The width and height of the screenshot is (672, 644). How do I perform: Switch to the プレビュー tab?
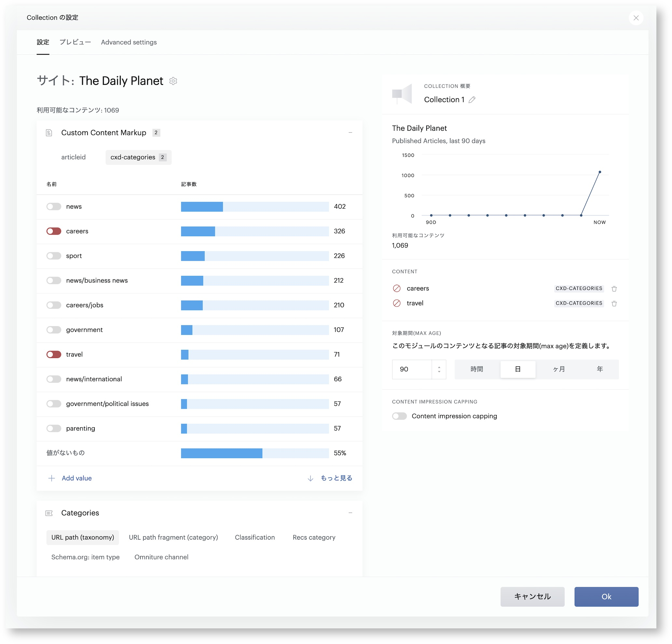pos(75,42)
